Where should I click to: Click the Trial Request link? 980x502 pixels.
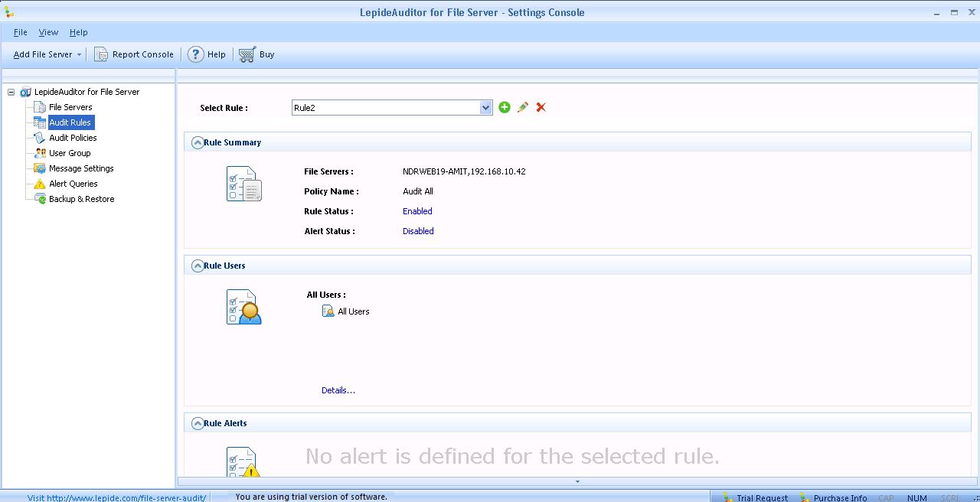[763, 498]
